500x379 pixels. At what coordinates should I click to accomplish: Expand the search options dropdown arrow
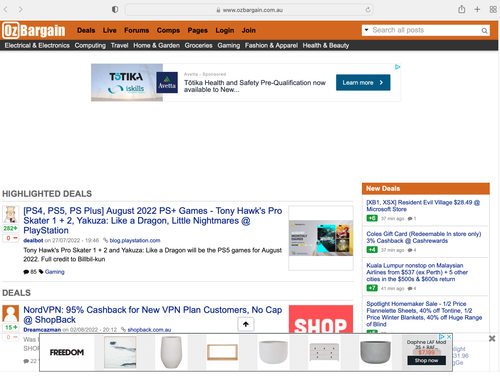coord(366,30)
